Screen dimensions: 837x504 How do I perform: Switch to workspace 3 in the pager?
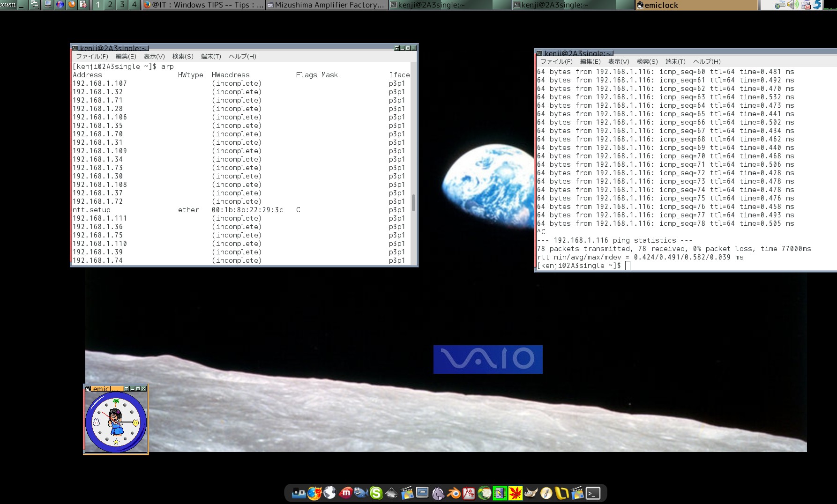[x=122, y=5]
